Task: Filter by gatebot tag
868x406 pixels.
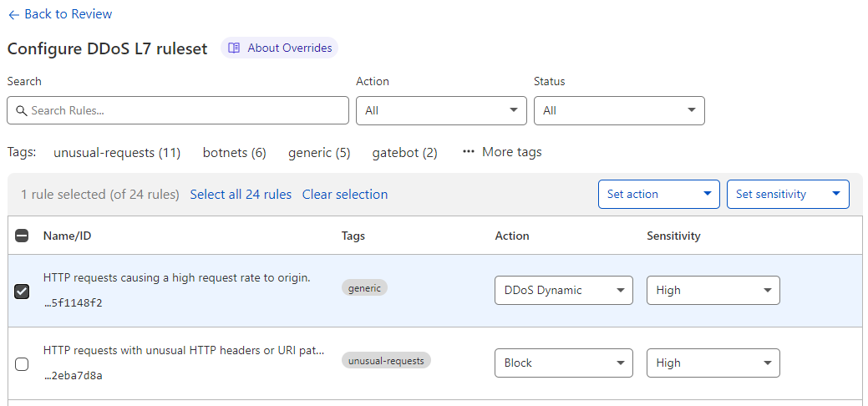Action: click(404, 153)
